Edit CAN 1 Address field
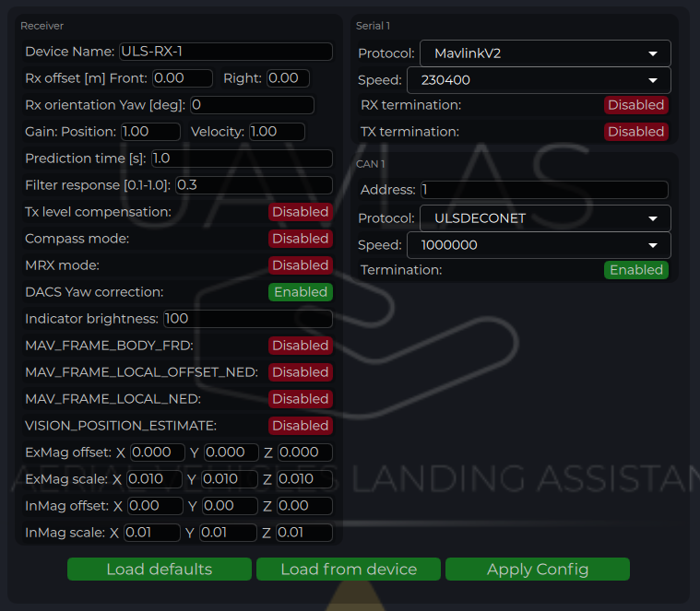The width and height of the screenshot is (700, 611). coord(545,190)
